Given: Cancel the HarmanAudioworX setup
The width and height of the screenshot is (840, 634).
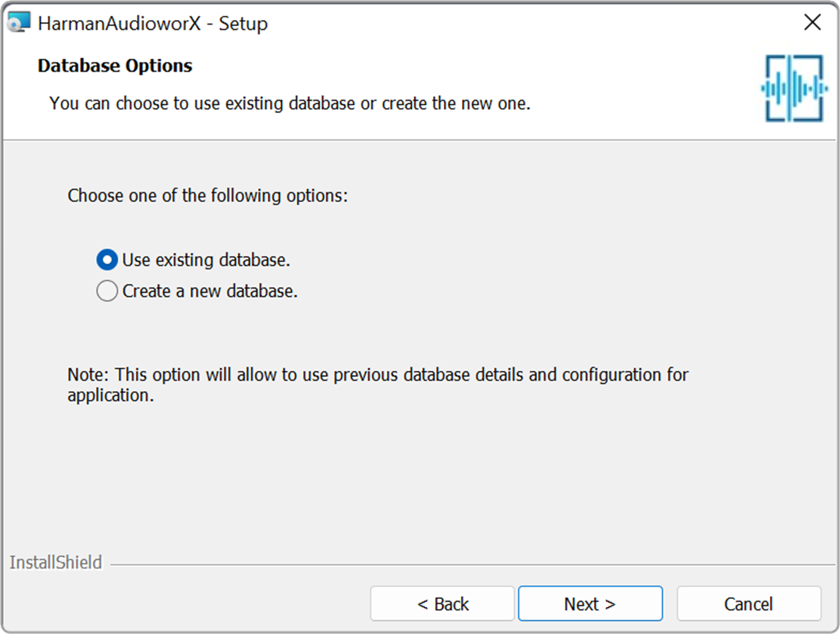Looking at the screenshot, I should 749,603.
